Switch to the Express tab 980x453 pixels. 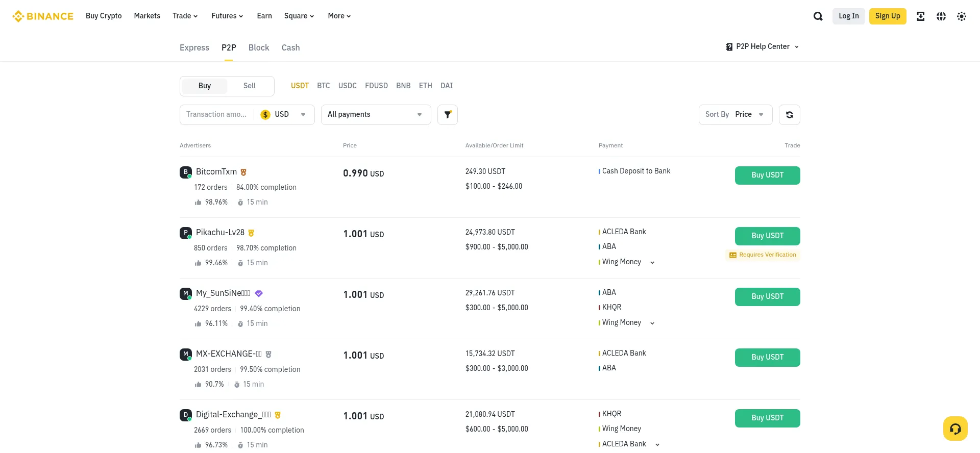(x=194, y=48)
